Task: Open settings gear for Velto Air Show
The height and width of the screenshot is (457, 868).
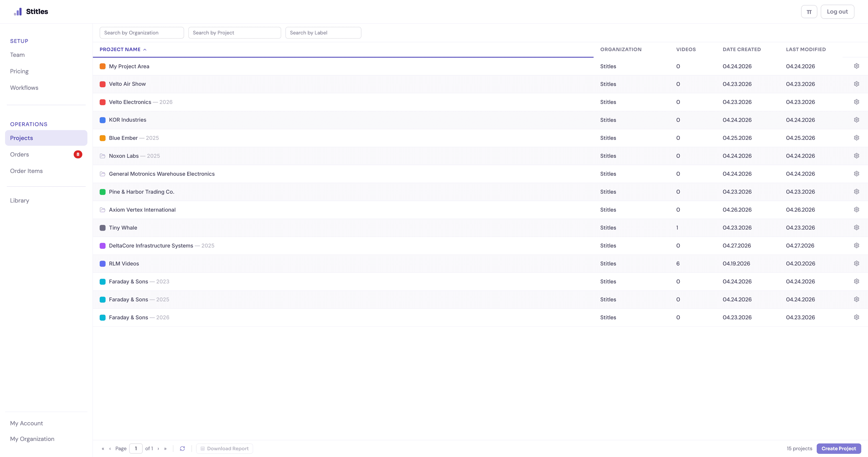Action: (x=856, y=84)
